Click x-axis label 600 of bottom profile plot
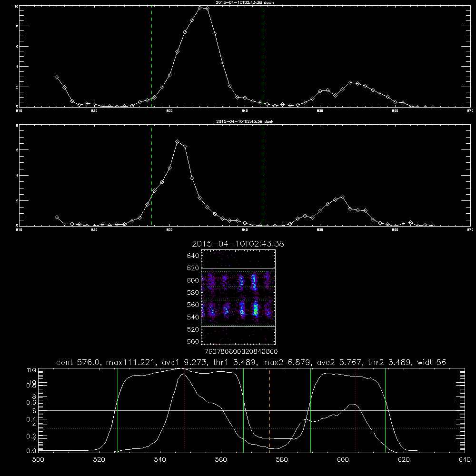Viewport: 476px width, 476px height. (343, 460)
